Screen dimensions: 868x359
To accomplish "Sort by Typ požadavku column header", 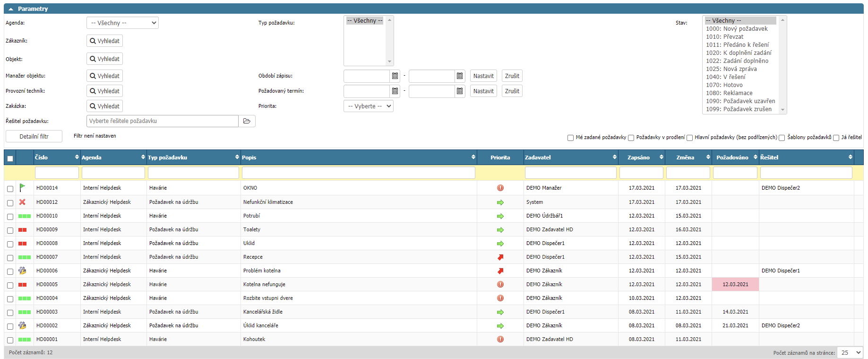I will tap(193, 158).
